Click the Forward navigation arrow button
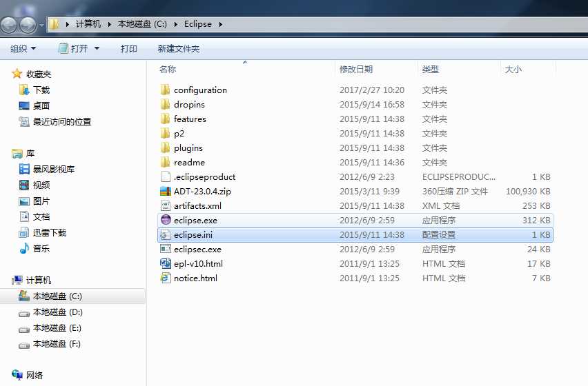The width and height of the screenshot is (588, 386). (28, 25)
